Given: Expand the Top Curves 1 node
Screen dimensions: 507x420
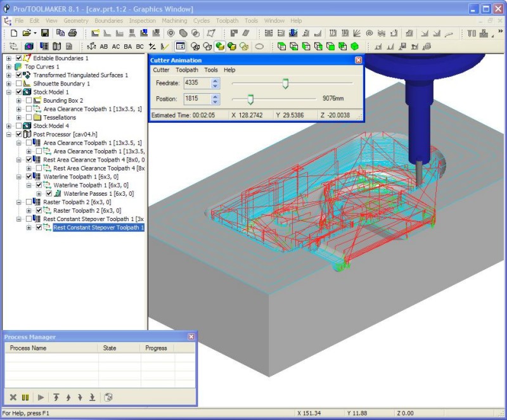Looking at the screenshot, I should (9, 67).
